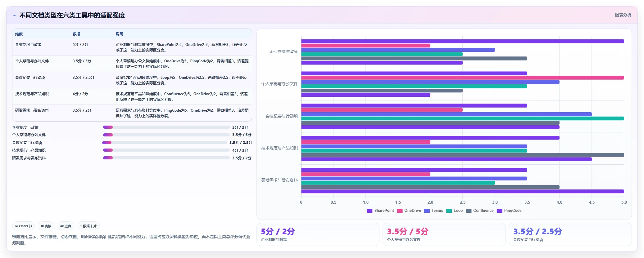Click the 说明 column header
The height and width of the screenshot is (258, 644).
(120, 34)
